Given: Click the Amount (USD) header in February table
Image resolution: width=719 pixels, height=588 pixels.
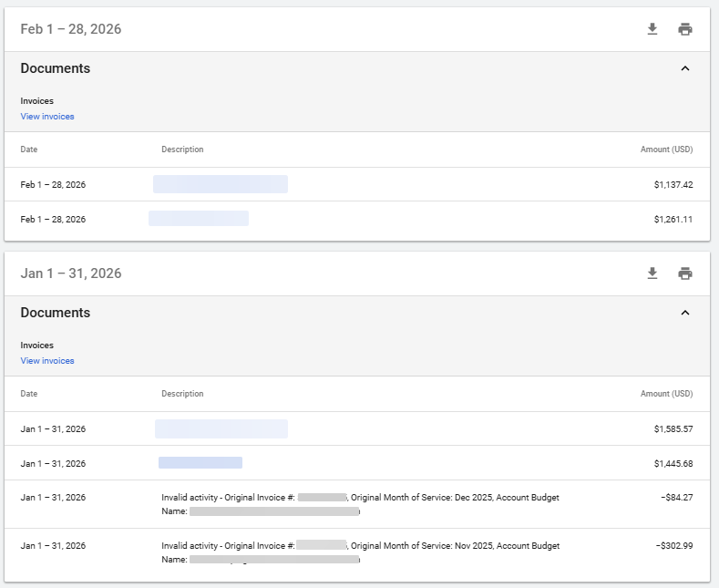Looking at the screenshot, I should click(667, 150).
